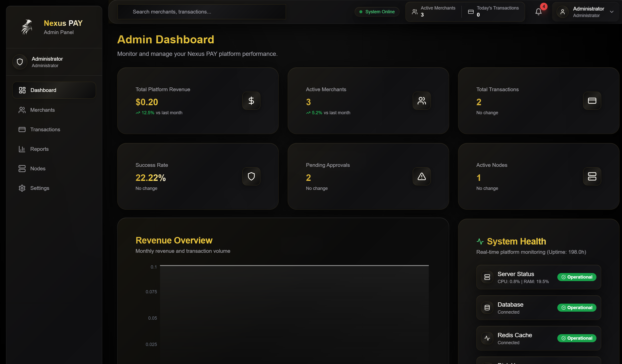Image resolution: width=622 pixels, height=364 pixels.
Task: Open Settings from the sidebar
Action: coord(40,188)
